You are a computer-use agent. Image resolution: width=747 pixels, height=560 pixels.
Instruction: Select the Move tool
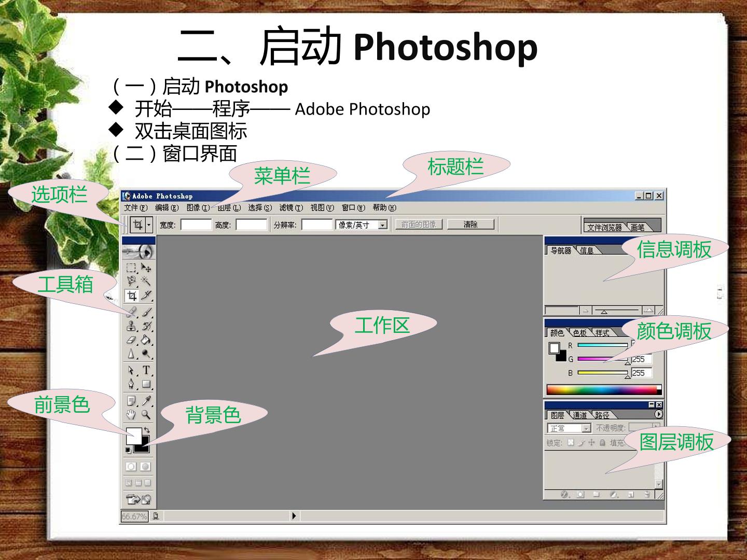tap(146, 268)
